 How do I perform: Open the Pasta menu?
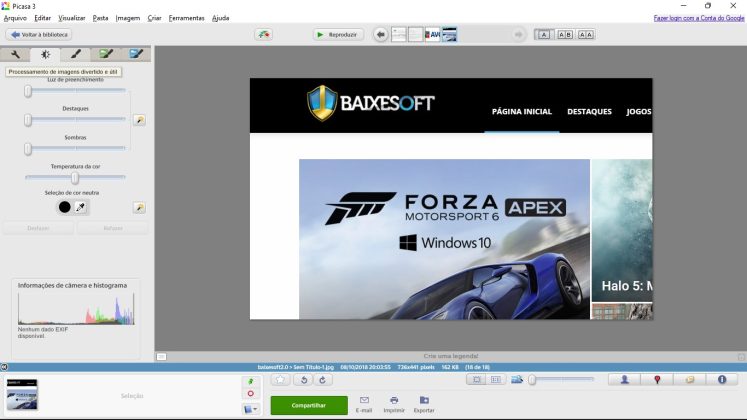(100, 18)
